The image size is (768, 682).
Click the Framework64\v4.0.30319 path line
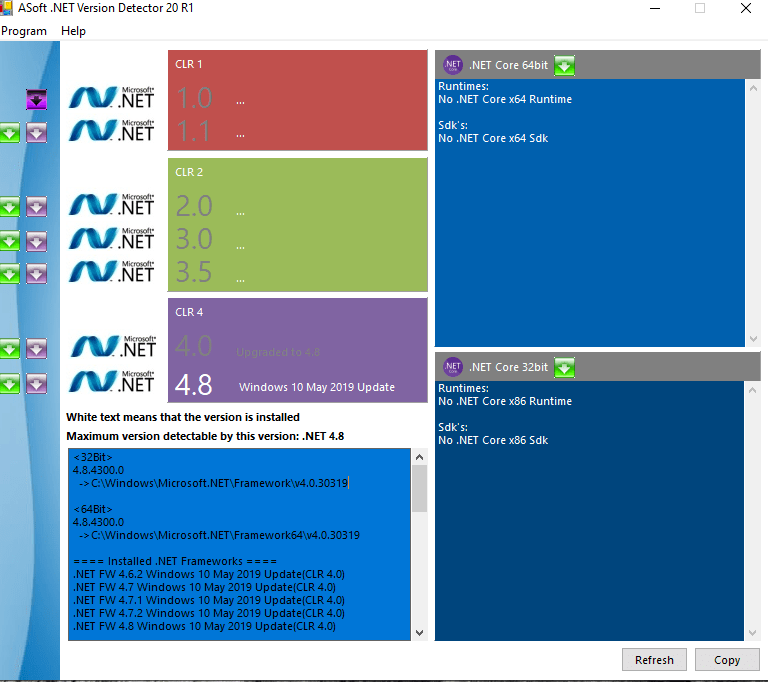point(219,535)
